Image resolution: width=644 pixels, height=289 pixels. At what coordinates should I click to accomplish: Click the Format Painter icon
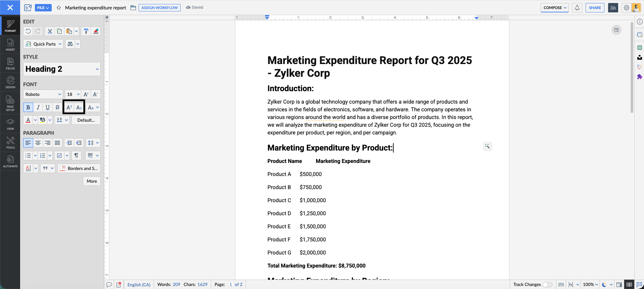[86, 31]
